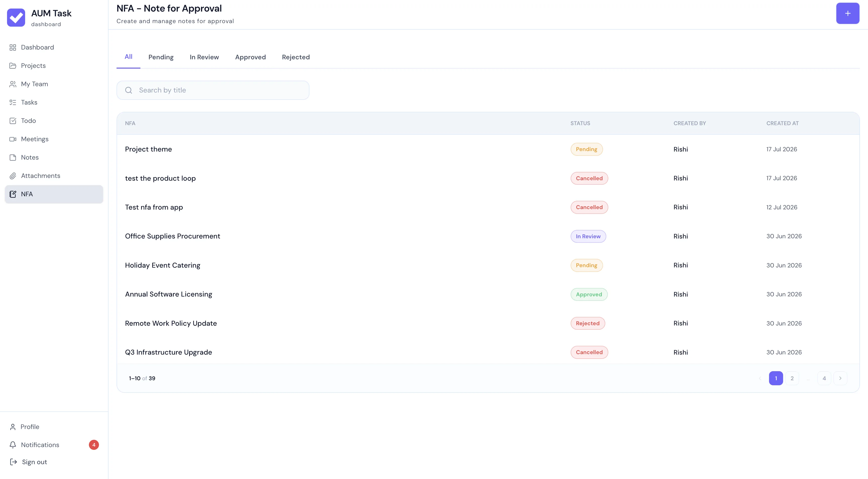868x479 pixels.
Task: Focus the Search by title field
Action: point(213,90)
